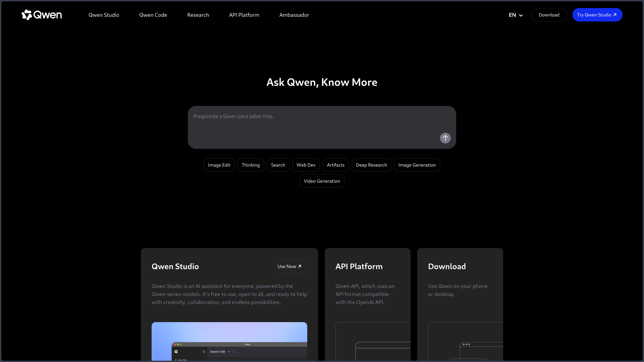The width and height of the screenshot is (644, 362).
Task: Click the Download button in header
Action: (x=549, y=15)
